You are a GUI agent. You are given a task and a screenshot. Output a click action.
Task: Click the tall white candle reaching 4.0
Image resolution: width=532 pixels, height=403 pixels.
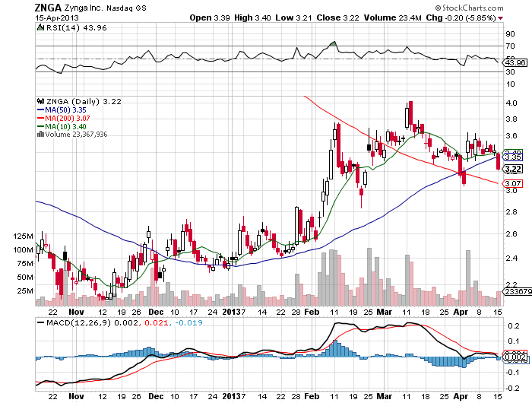pos(407,117)
